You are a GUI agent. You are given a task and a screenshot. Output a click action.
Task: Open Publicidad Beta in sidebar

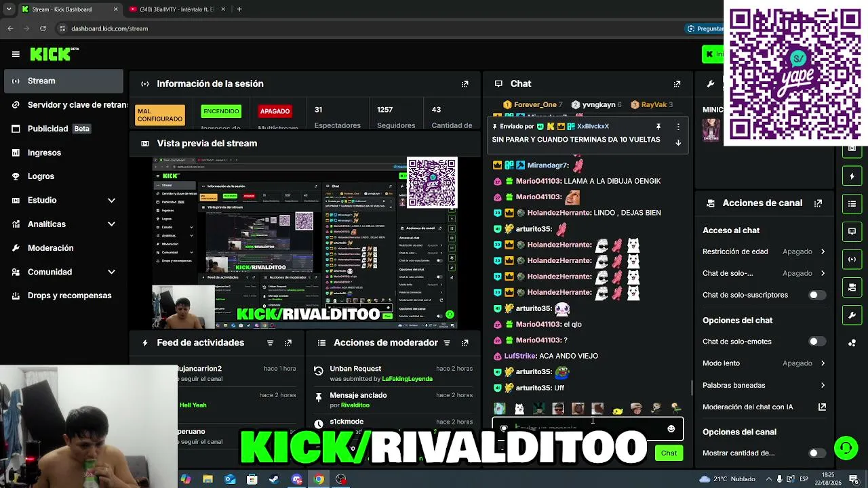(x=63, y=129)
